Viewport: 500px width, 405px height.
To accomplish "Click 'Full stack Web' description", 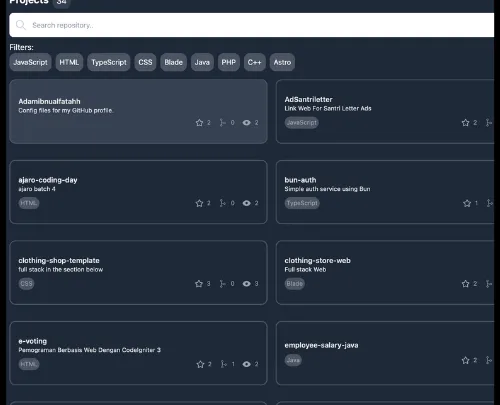I will coord(305,269).
